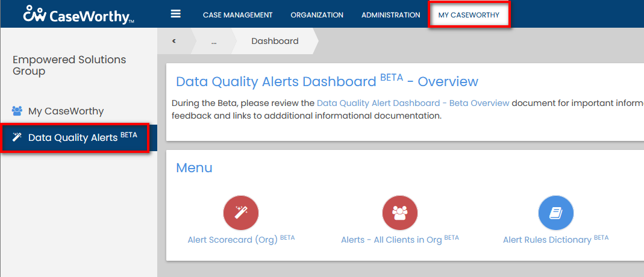The width and height of the screenshot is (644, 277).
Task: Select My CaseWorthy label in the sidebar
Action: pos(66,111)
